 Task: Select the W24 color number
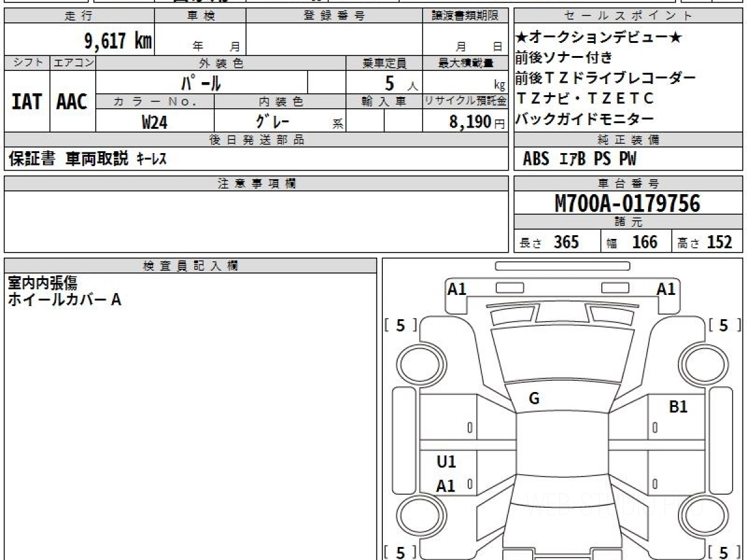click(x=154, y=122)
